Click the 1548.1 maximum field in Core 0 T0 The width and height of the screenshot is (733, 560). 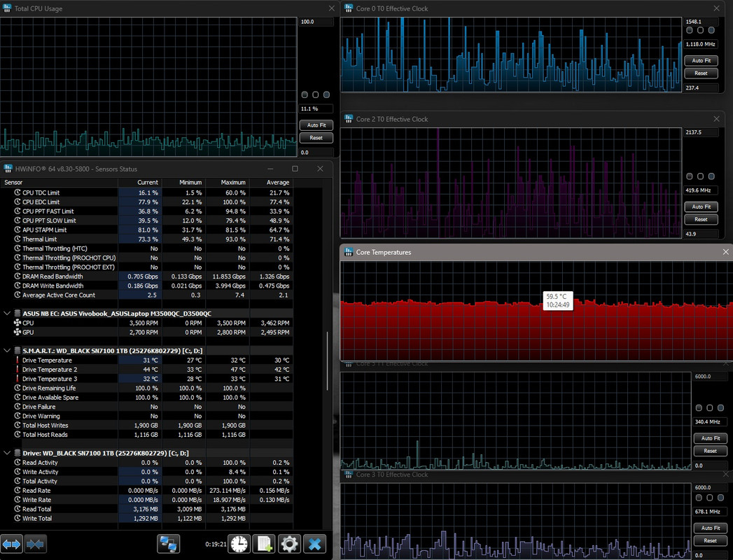[701, 22]
